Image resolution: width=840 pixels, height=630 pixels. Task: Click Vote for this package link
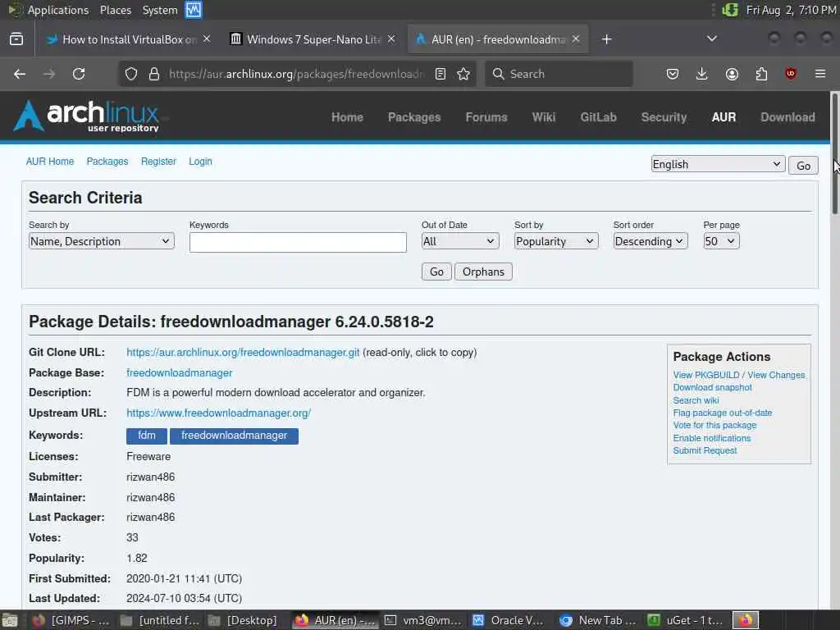point(714,426)
